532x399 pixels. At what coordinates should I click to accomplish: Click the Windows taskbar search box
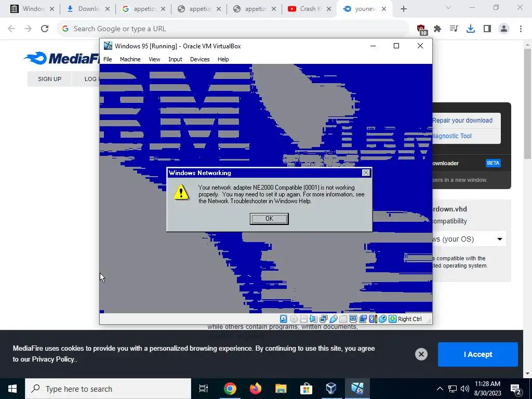[108, 389]
